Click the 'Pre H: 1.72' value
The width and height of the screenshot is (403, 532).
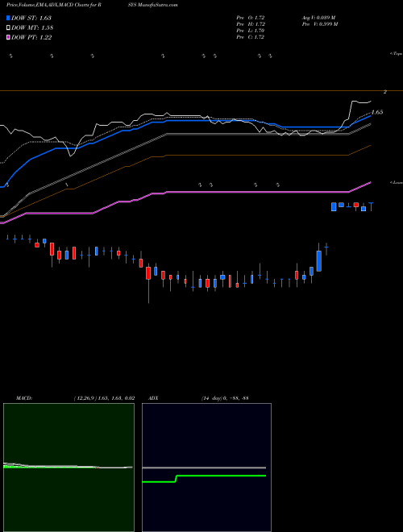pyautogui.click(x=251, y=24)
